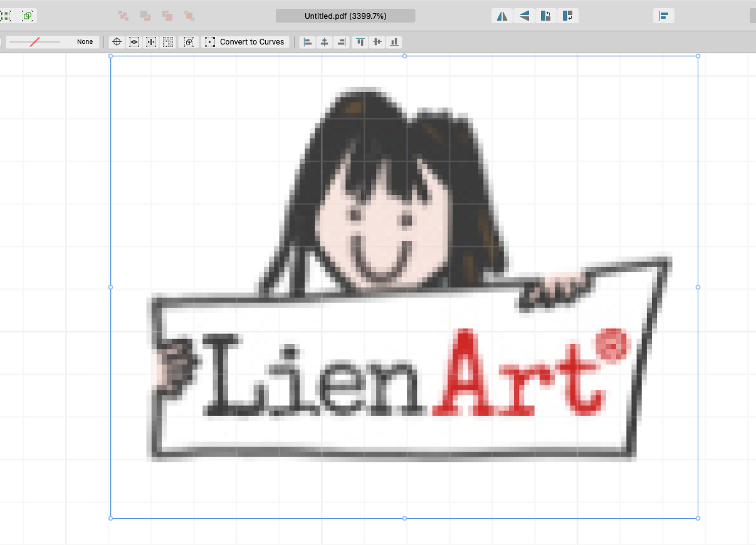The image size is (756, 545).
Task: Toggle show alignment handles icon
Action: [151, 42]
